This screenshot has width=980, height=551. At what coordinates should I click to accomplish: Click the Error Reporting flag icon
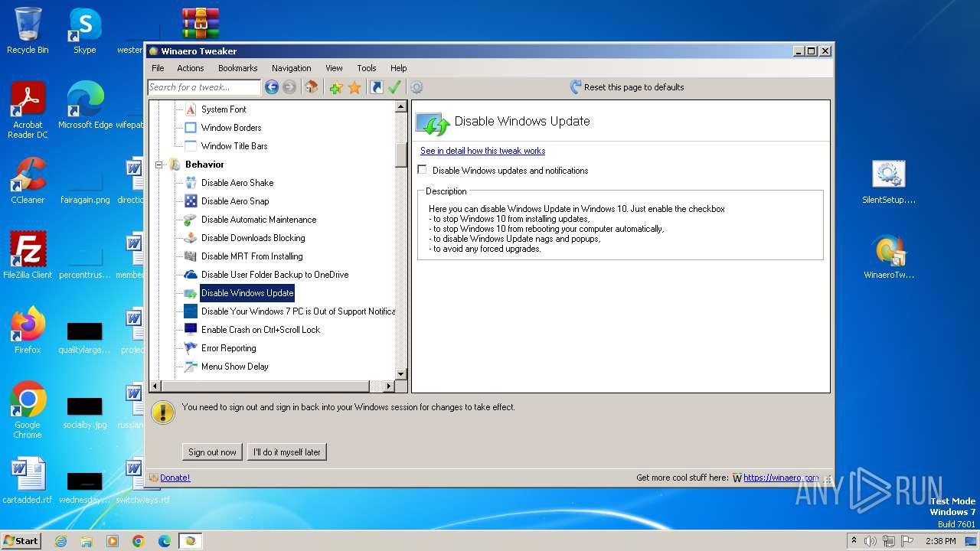tap(191, 348)
